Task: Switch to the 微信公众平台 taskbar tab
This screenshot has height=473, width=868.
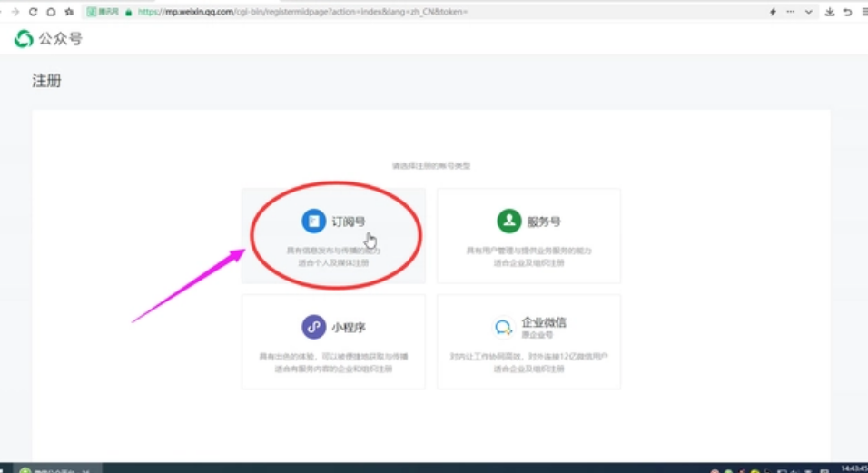Action: (x=55, y=469)
